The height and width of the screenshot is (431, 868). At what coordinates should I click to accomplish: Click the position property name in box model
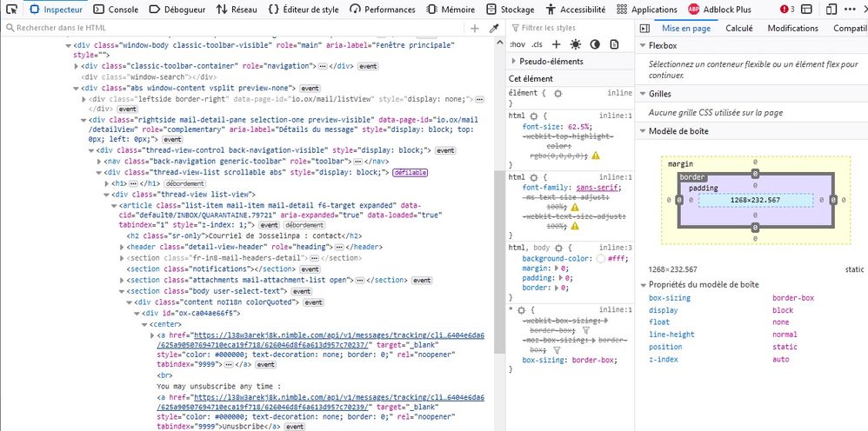(x=665, y=347)
